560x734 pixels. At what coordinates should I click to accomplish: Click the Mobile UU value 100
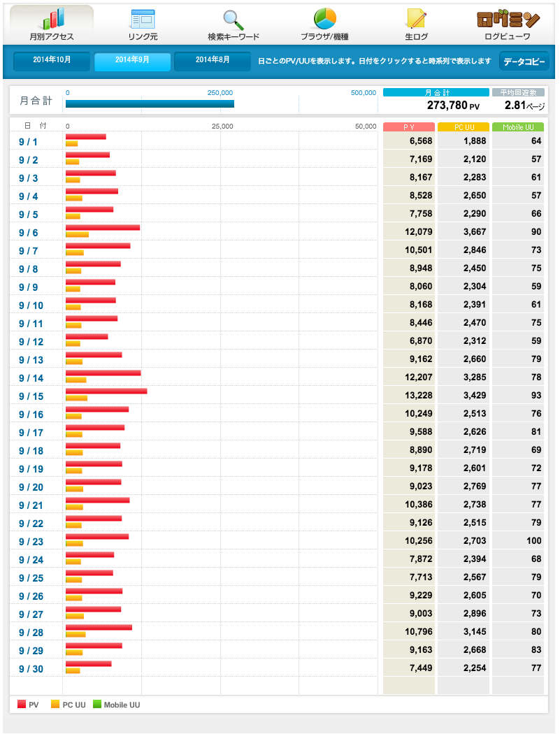point(533,541)
